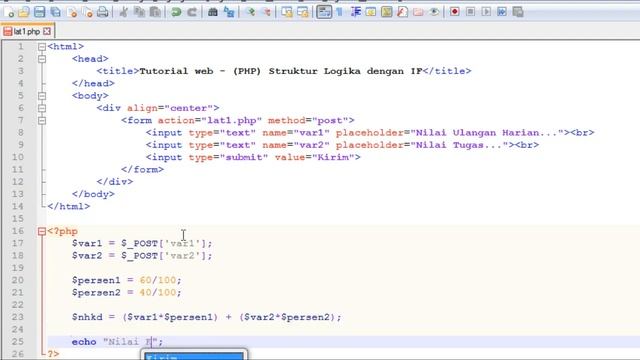Image resolution: width=640 pixels, height=360 pixels.
Task: Click the echo statement on line 25
Action: [118, 342]
